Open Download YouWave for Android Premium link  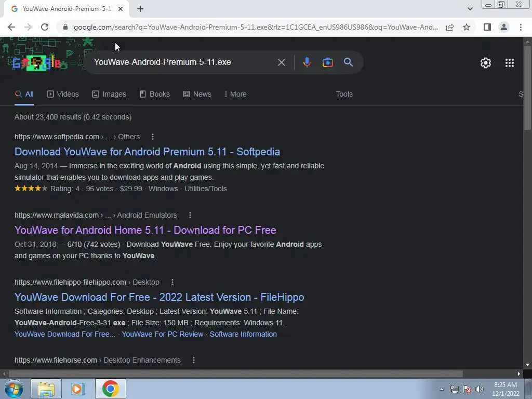point(147,152)
